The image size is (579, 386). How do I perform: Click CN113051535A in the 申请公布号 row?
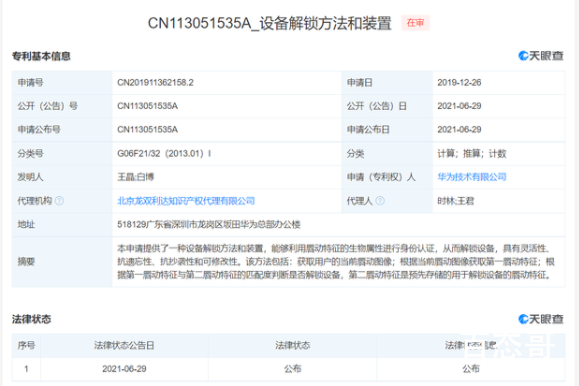pos(148,130)
